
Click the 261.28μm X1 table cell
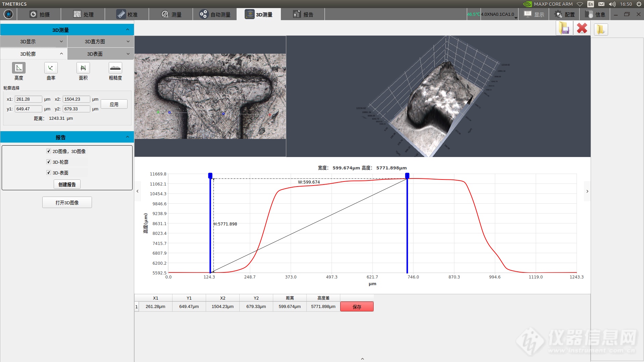155,307
